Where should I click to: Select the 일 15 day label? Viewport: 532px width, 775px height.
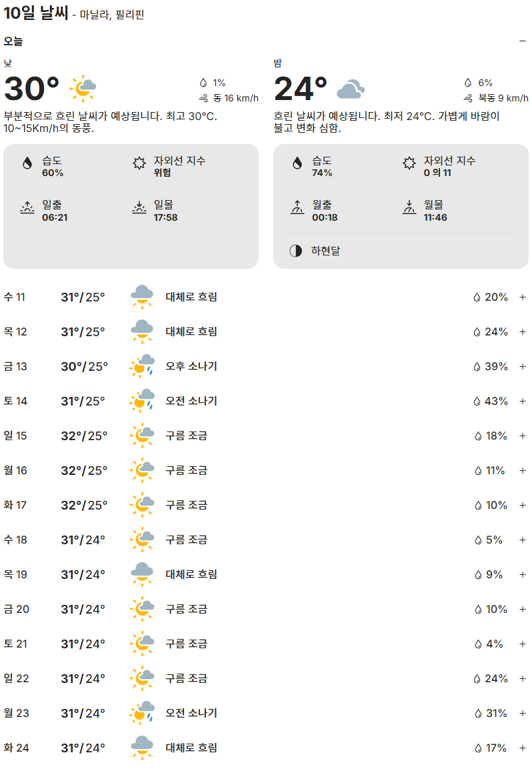point(15,436)
